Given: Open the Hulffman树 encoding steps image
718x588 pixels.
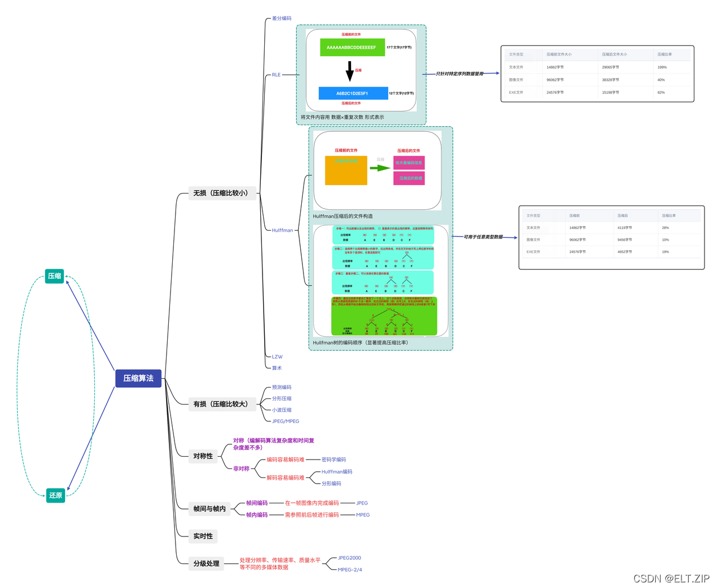Looking at the screenshot, I should click(x=381, y=281).
